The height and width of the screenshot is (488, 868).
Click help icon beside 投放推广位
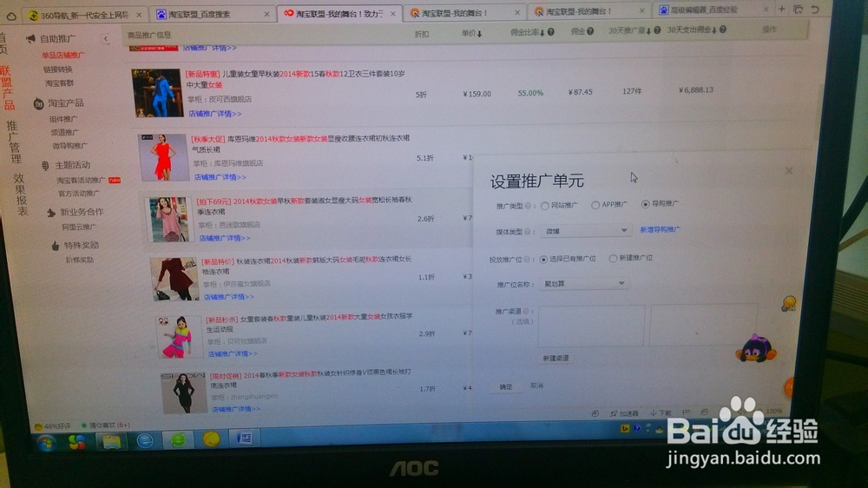click(x=527, y=260)
